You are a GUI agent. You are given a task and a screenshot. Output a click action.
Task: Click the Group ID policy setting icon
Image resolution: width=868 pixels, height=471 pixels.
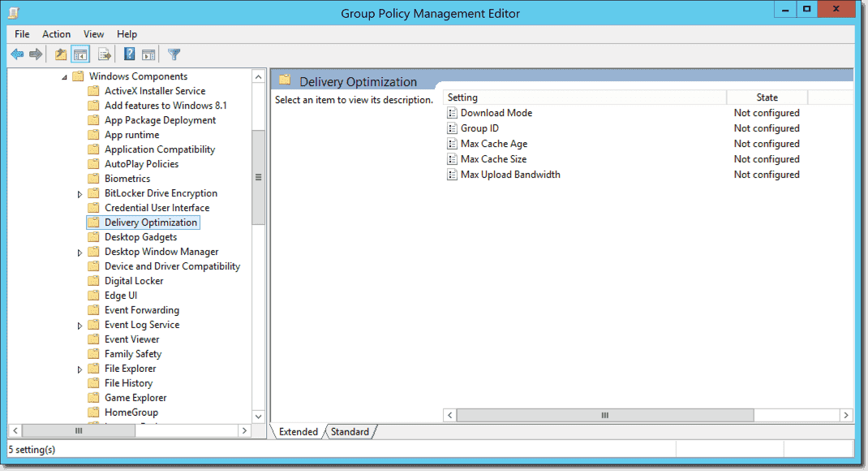[453, 128]
